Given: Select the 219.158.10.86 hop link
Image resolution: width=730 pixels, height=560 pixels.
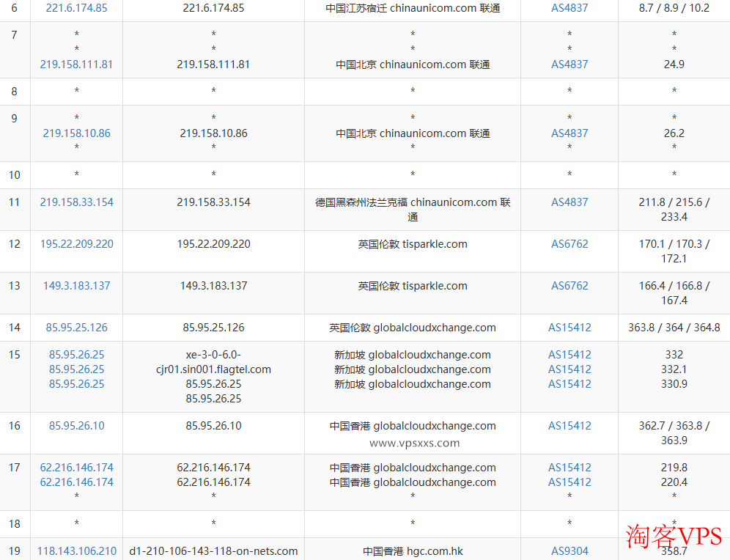Looking at the screenshot, I should click(x=76, y=133).
